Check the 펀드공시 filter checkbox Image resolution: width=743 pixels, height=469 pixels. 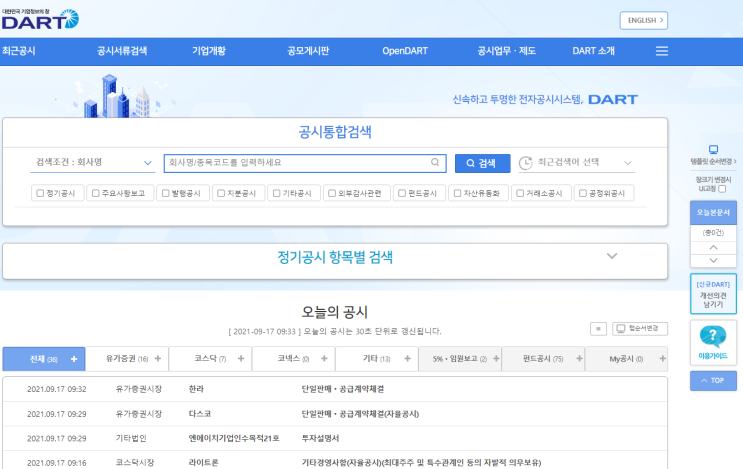pyautogui.click(x=402, y=193)
